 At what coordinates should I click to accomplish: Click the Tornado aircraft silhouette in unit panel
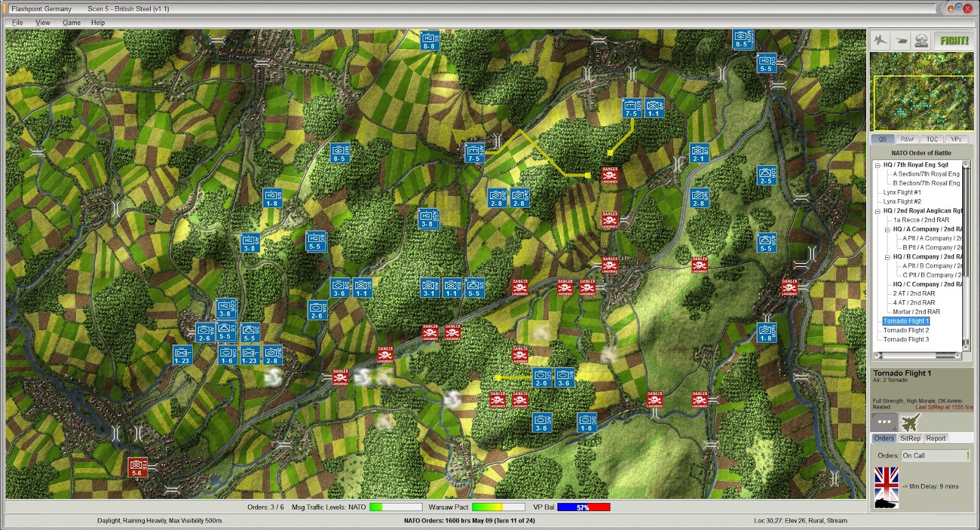[911, 422]
